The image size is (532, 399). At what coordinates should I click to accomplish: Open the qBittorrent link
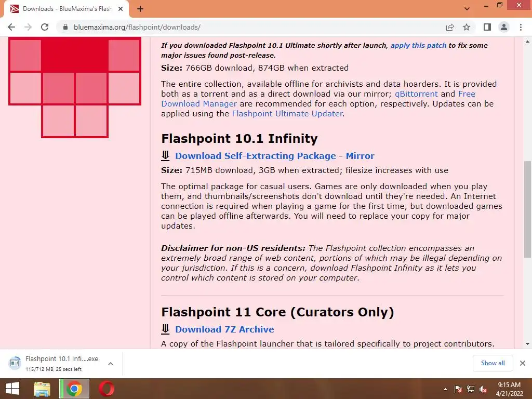416,94
